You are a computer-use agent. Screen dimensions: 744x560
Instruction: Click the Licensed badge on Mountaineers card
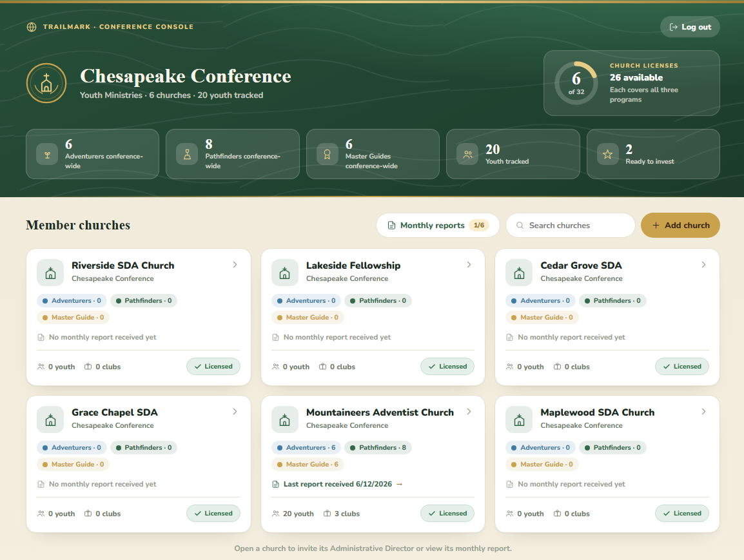tap(447, 514)
